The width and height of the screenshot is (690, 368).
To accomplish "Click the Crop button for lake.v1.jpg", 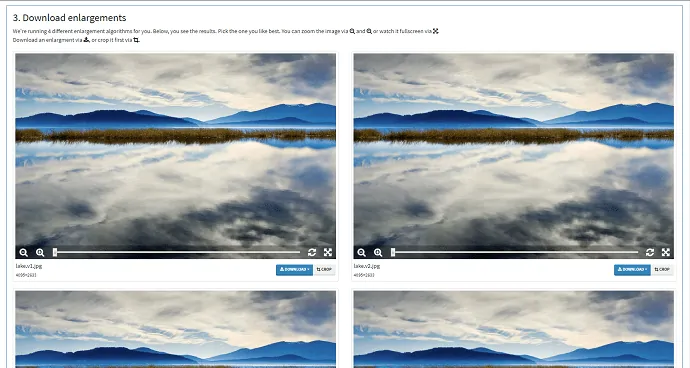I will (x=324, y=269).
